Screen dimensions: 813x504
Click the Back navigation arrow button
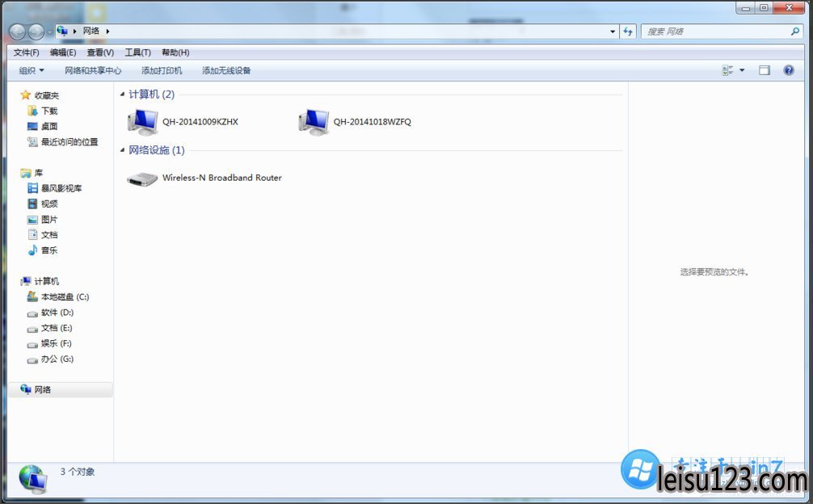tap(17, 31)
